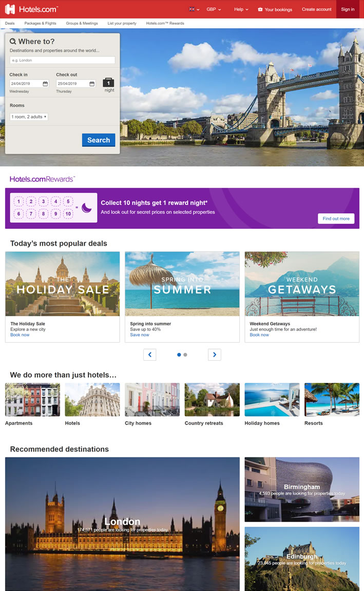364x591 pixels.
Task: Open the UK flag language dropdown
Action: (194, 9)
